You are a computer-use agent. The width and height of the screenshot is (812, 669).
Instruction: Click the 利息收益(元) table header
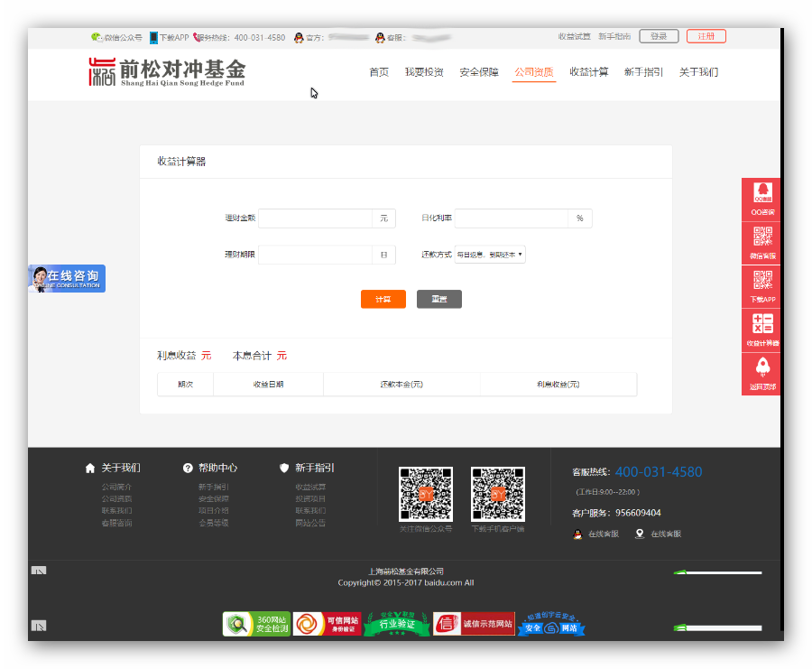(x=558, y=385)
